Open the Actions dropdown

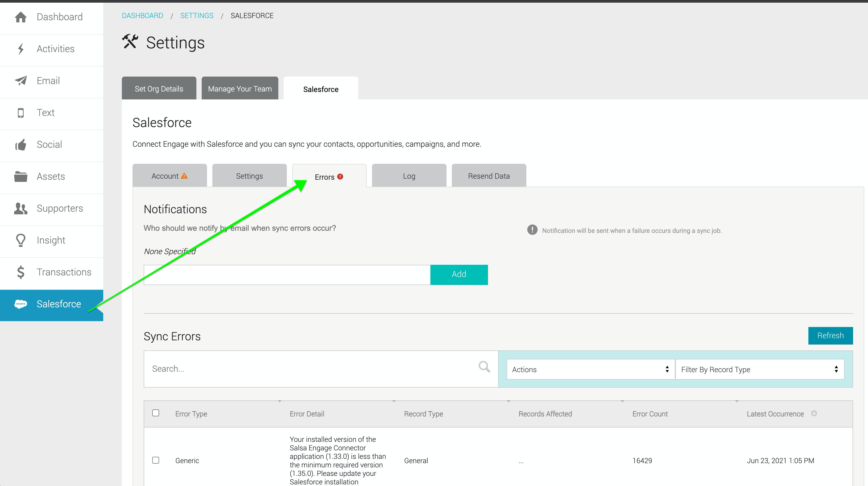(x=591, y=369)
